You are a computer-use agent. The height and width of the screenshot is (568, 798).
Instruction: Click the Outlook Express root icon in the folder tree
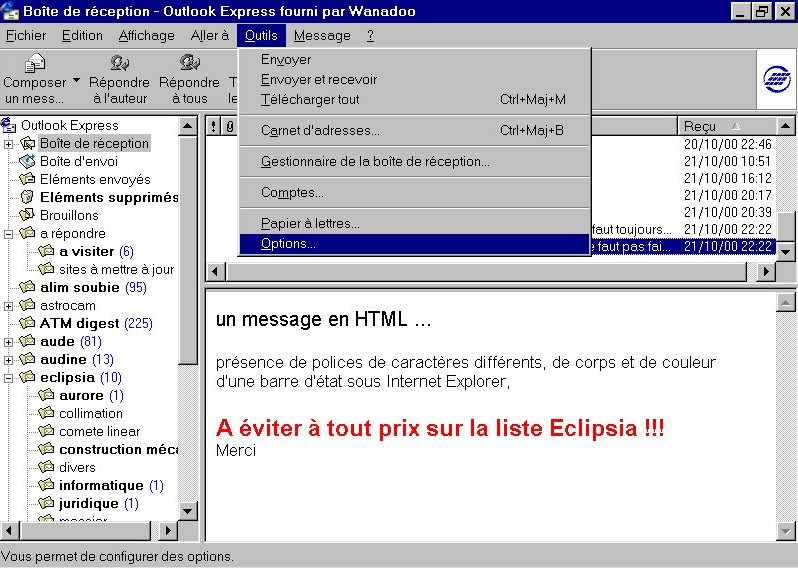tap(9, 125)
